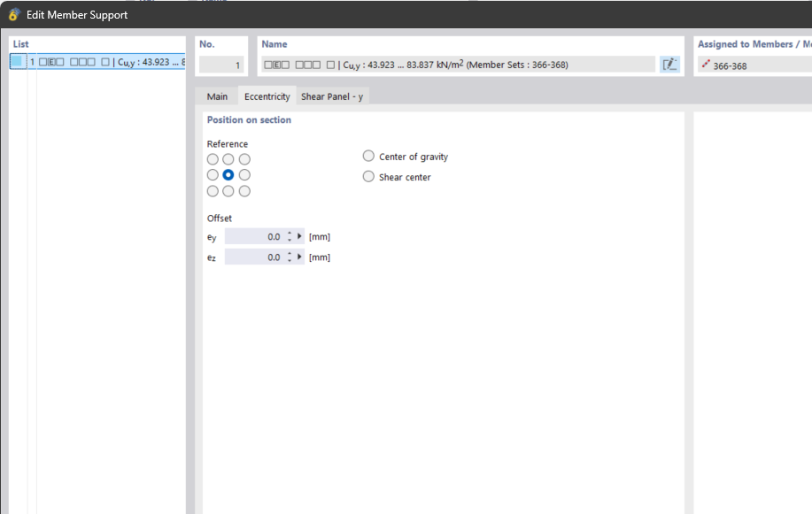Click the ey offset spinner arrows
812x514 pixels.
click(x=289, y=236)
